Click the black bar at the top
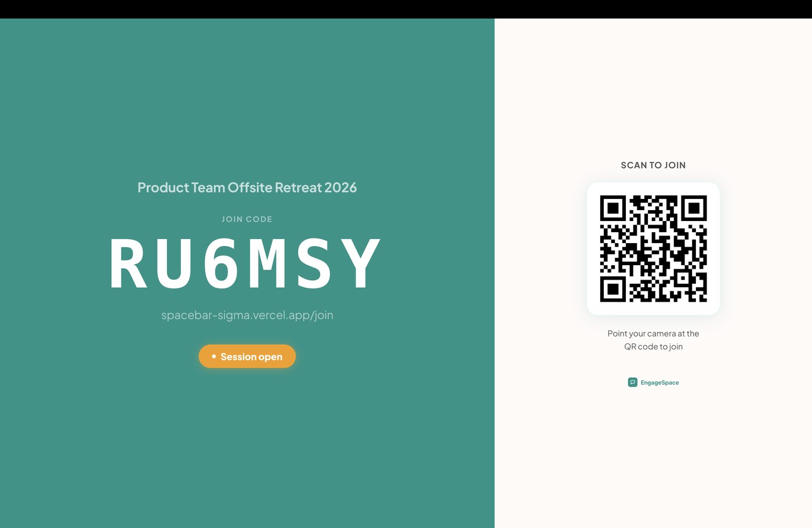812x528 pixels. [x=406, y=9]
